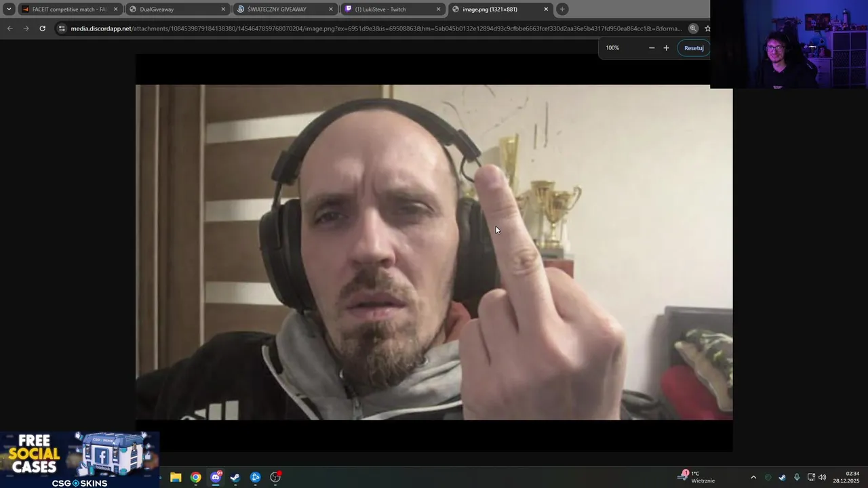Open Steam from the taskbar
The image size is (868, 488).
[235, 477]
